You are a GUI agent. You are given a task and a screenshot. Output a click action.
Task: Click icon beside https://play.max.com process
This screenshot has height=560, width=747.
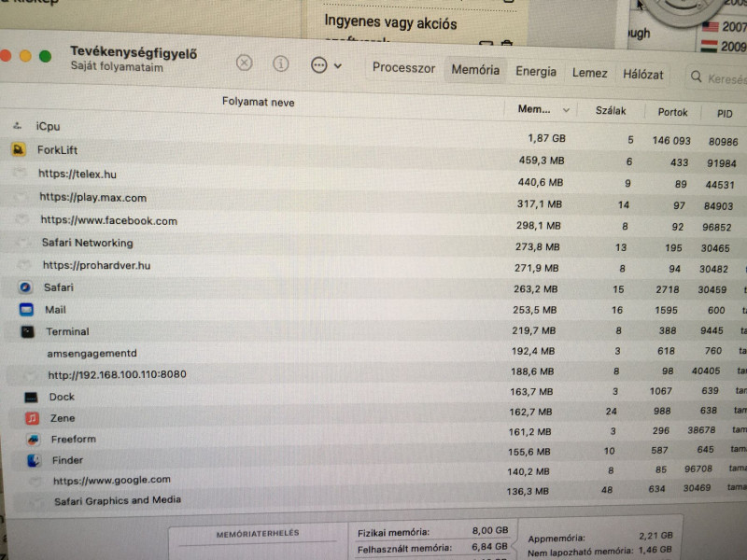point(21,196)
